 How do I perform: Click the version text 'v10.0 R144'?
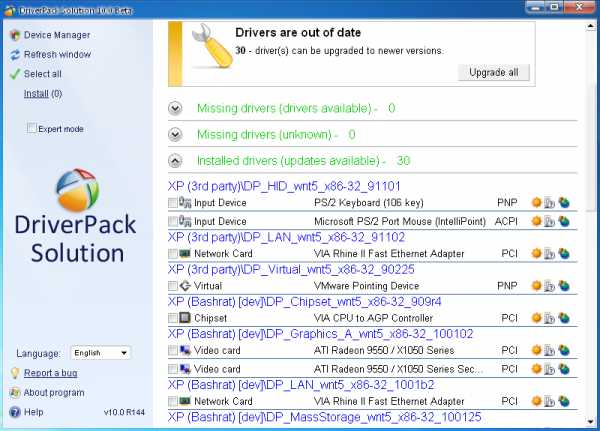click(124, 412)
